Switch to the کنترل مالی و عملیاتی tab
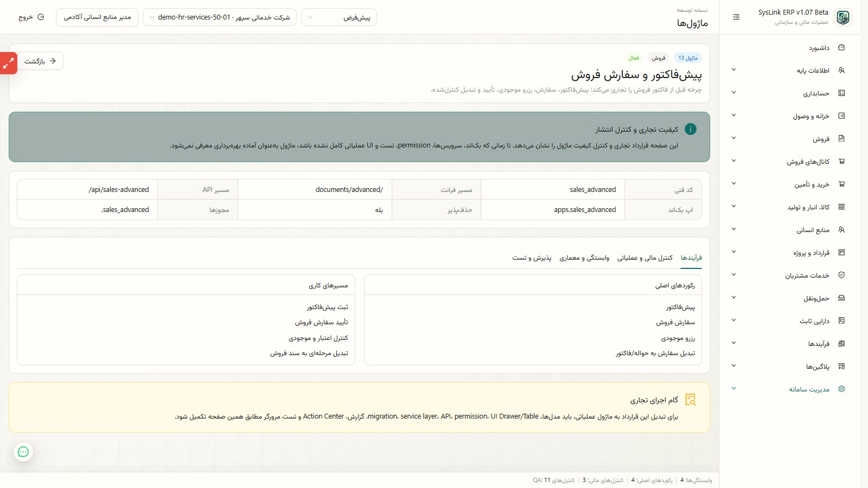868x488 pixels. tap(645, 258)
